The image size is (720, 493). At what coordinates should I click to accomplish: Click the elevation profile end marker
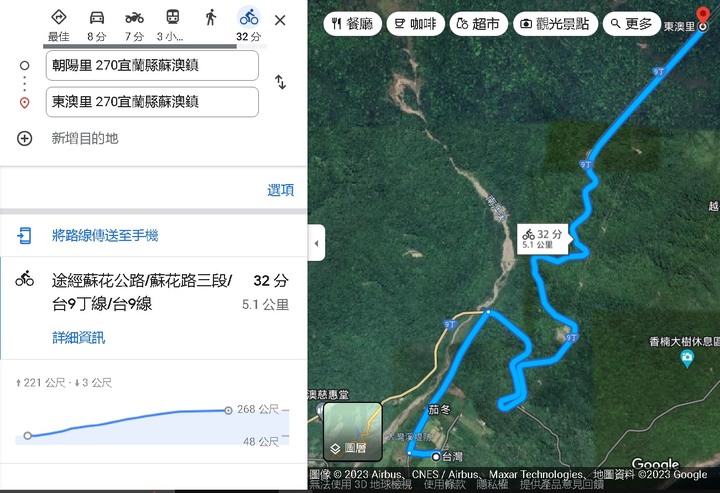228,410
